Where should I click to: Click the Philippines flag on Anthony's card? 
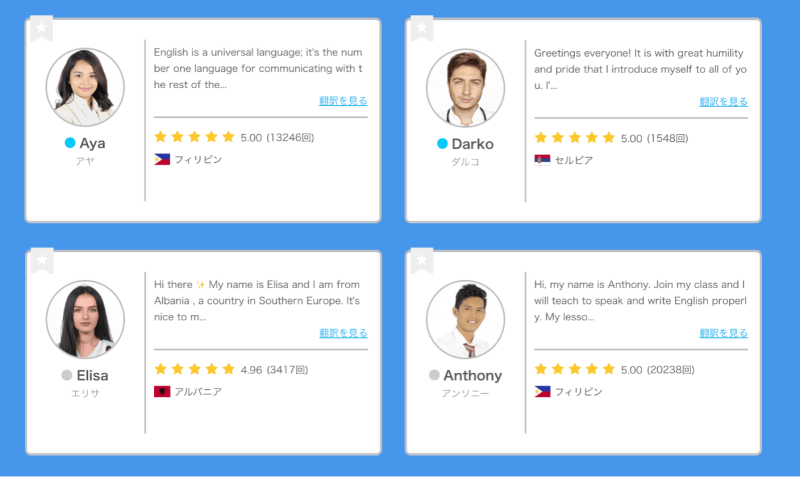pyautogui.click(x=542, y=392)
